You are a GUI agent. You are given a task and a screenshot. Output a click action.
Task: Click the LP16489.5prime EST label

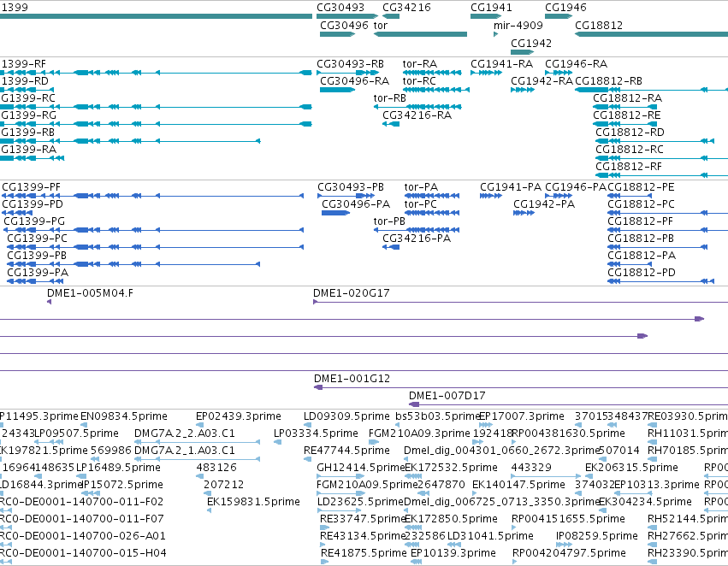[118, 468]
